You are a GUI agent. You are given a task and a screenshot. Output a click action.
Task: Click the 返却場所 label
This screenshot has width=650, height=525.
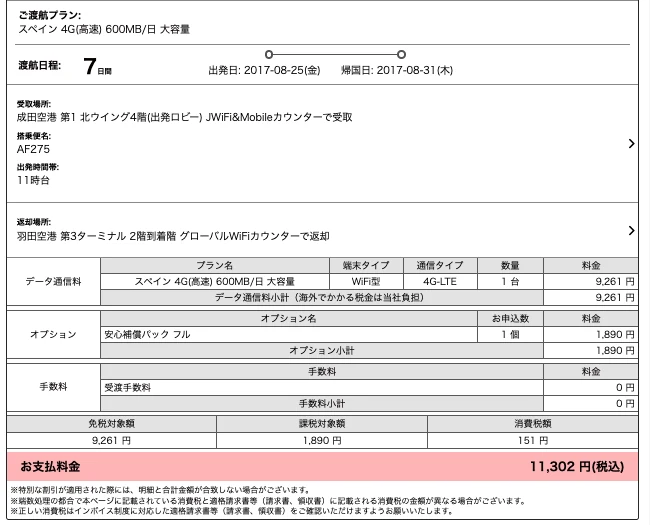[34, 222]
